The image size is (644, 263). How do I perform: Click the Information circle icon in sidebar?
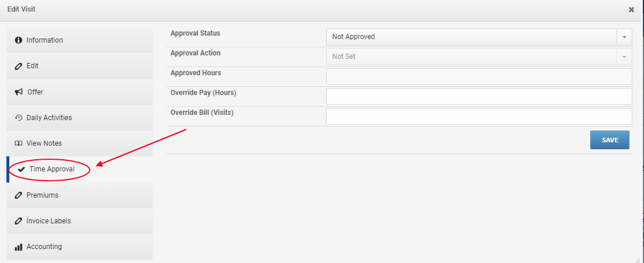(18, 40)
